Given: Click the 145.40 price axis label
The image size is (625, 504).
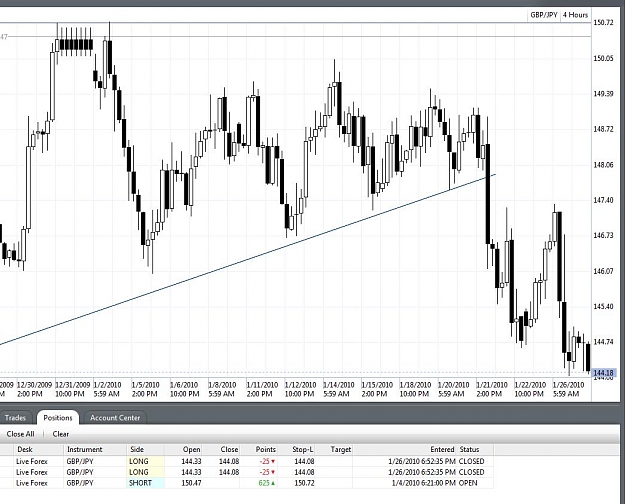Looking at the screenshot, I should 603,307.
